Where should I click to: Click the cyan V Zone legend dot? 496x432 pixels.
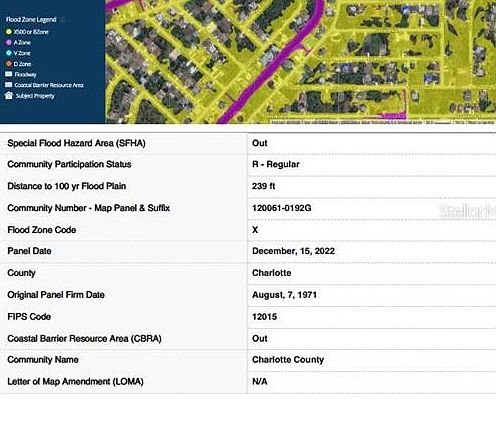coord(9,53)
